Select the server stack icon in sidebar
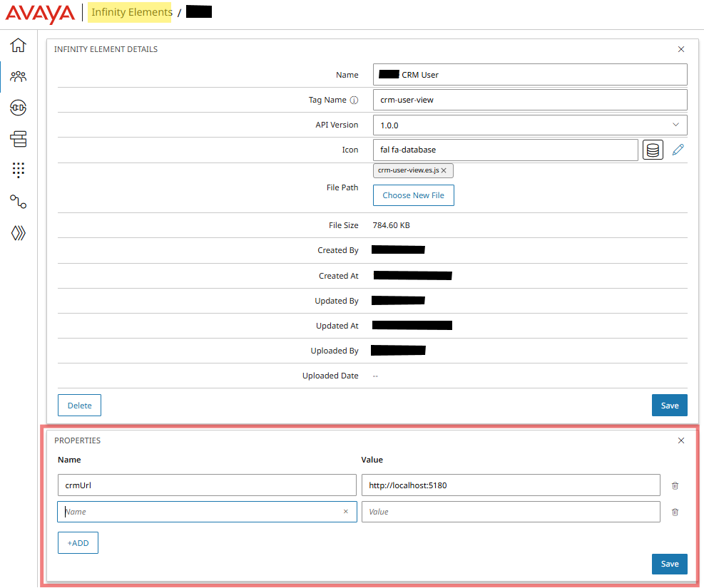This screenshot has width=704, height=588. click(x=17, y=139)
